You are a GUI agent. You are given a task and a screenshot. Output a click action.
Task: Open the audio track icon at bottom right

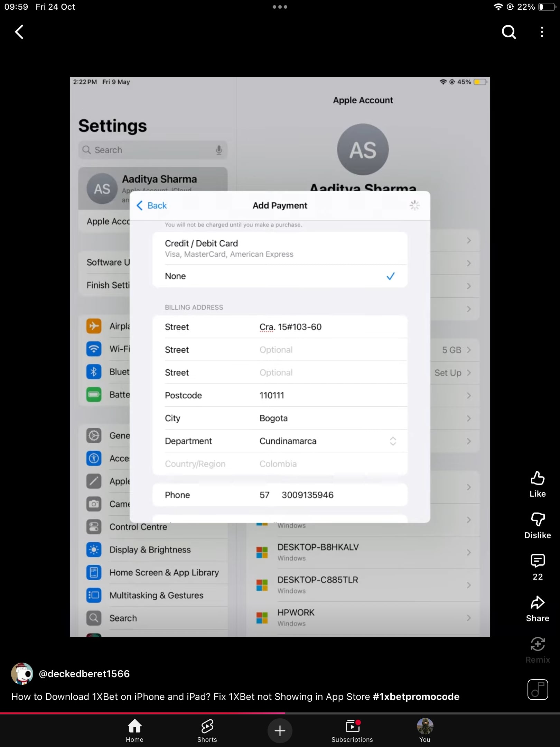[x=538, y=689]
